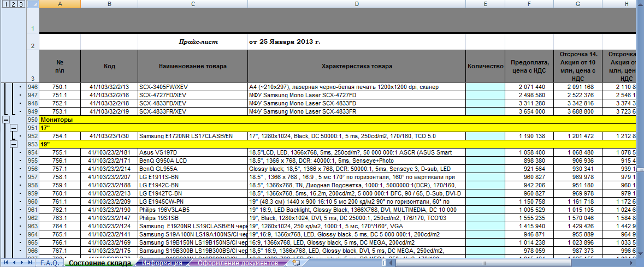Viewport: 644px width, 267px height.
Task: Show outline level 3
Action: click(x=21, y=4)
